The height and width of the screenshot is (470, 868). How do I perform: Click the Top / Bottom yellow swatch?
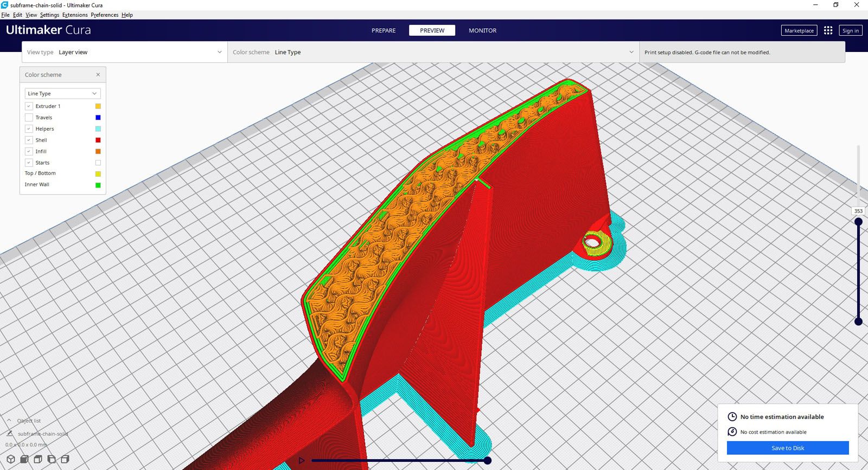coord(98,174)
